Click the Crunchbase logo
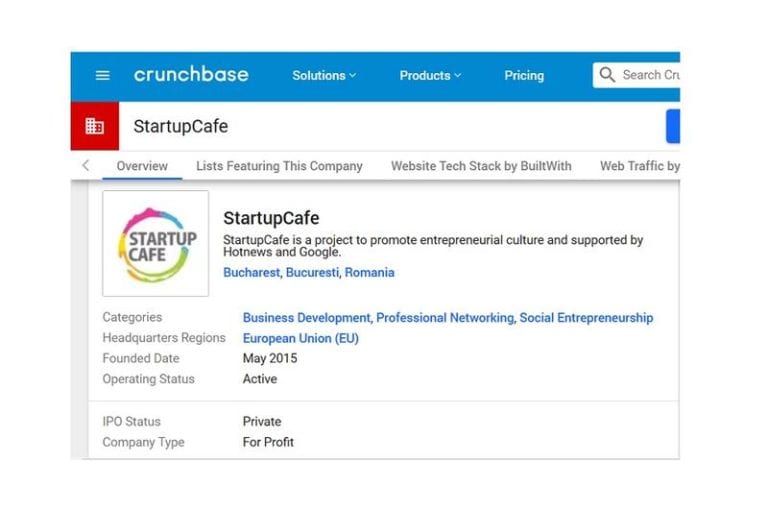This screenshot has height=511, width=768. (x=191, y=75)
